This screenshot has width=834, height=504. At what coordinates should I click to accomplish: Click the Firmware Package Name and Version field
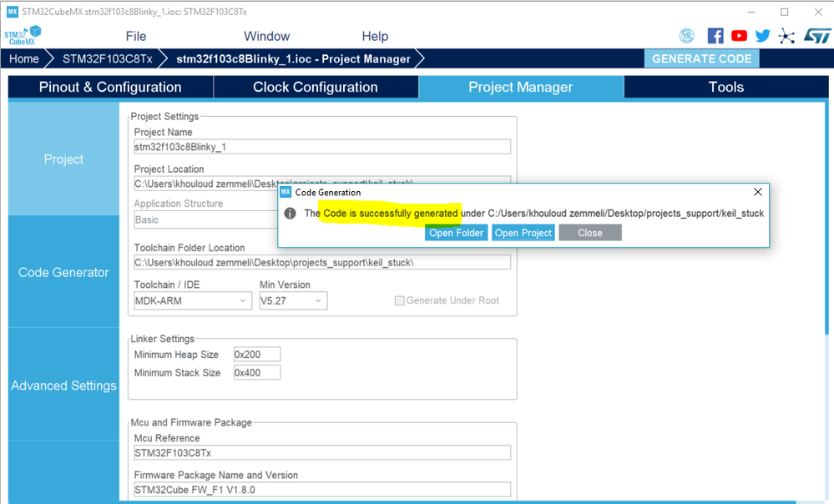(x=322, y=490)
